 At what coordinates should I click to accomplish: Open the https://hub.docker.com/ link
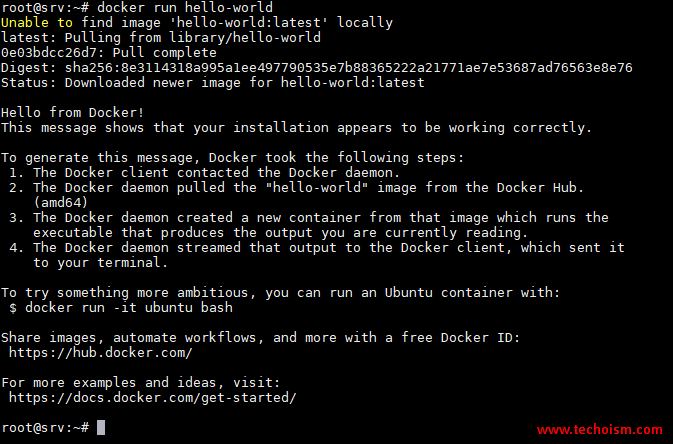click(100, 353)
